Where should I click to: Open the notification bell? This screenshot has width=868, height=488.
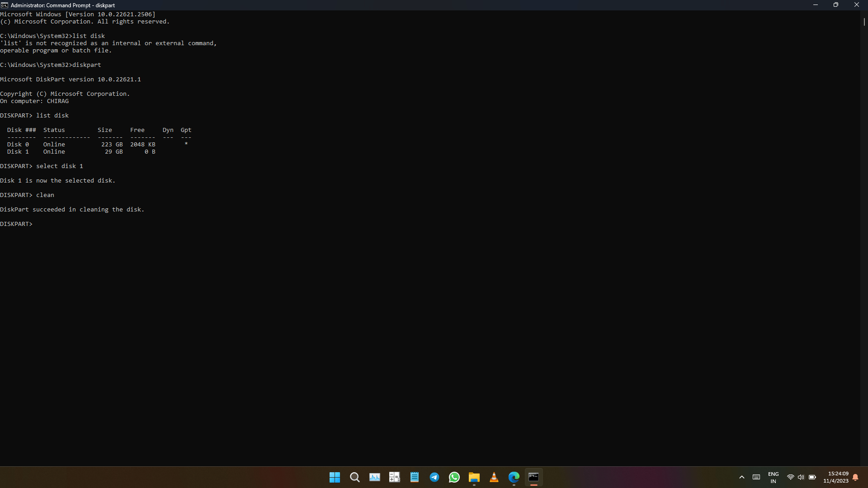[x=855, y=477]
